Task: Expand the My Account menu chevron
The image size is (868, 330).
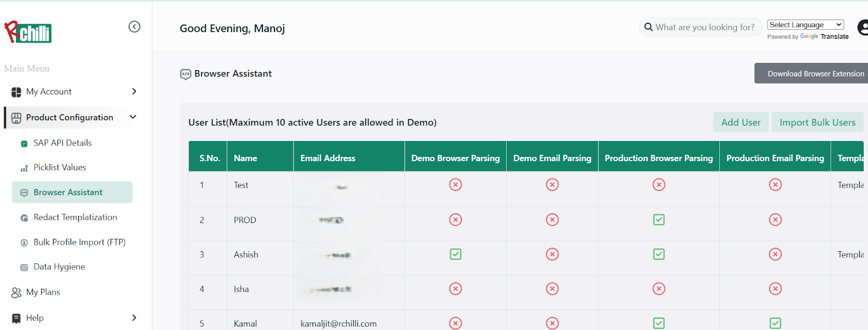Action: (x=134, y=92)
